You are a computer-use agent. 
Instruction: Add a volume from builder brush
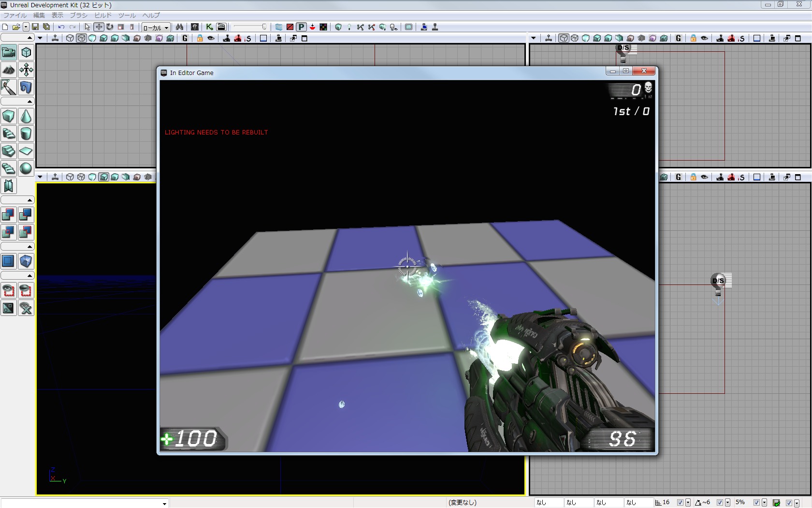coord(26,261)
